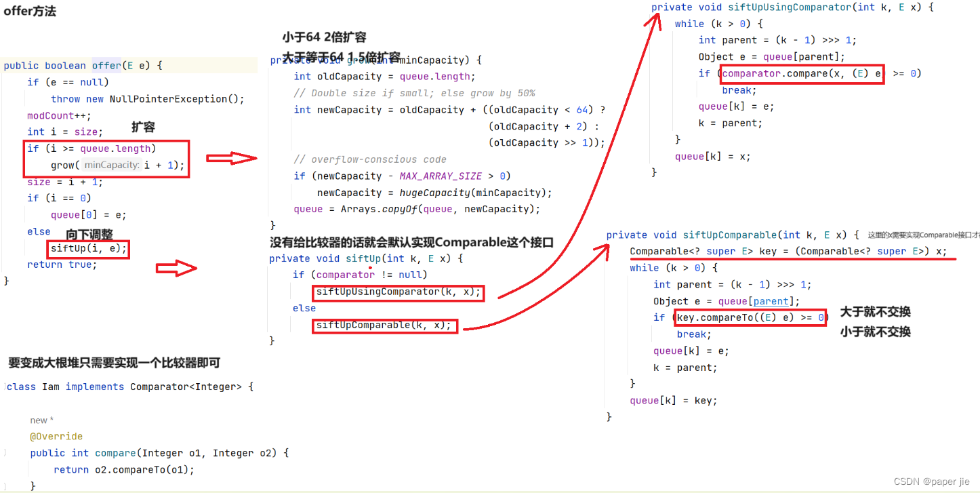Click the "queue[k] = key;" statement
This screenshot has height=493, width=980.
click(x=674, y=401)
